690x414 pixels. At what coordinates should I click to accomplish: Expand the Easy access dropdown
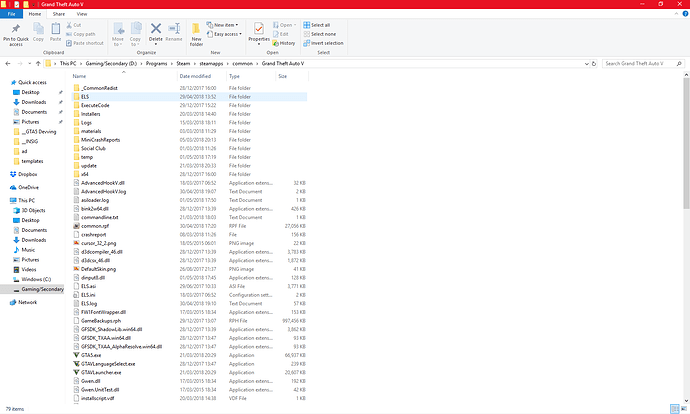(227, 34)
